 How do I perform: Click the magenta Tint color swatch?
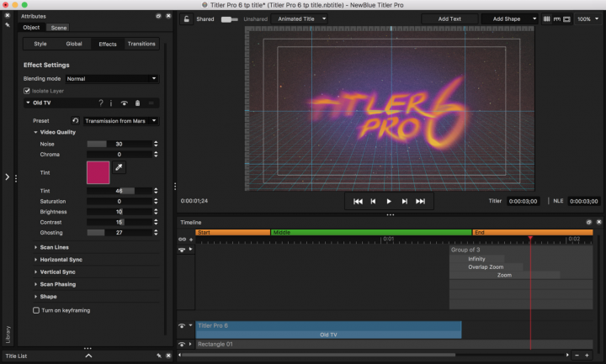98,172
